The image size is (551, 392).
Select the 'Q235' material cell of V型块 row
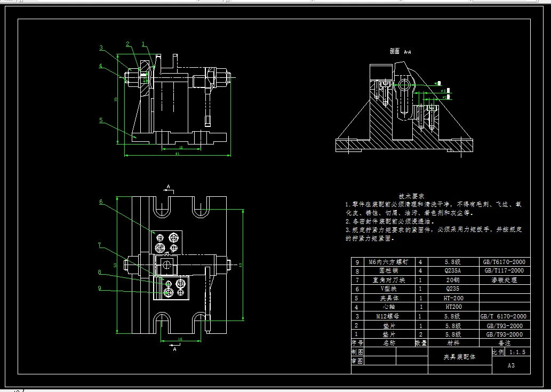(x=453, y=289)
